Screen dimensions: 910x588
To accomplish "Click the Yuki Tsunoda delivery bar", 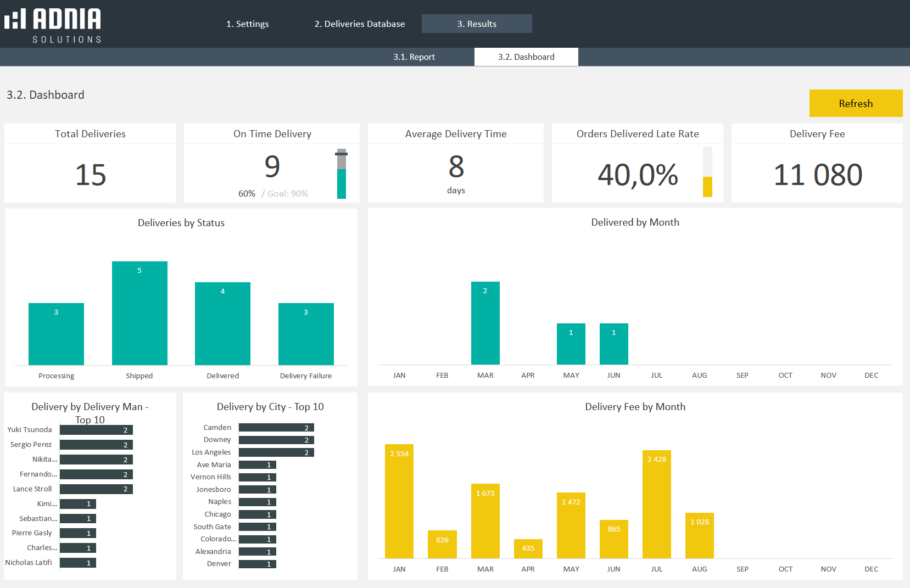I will coord(96,430).
